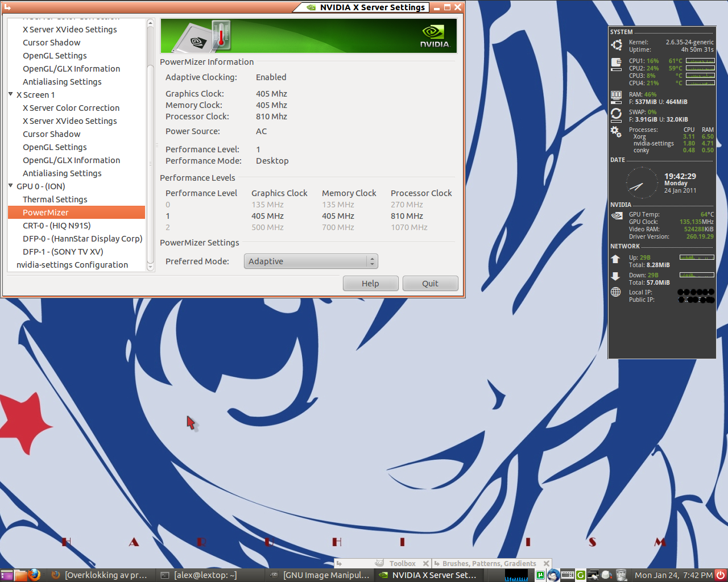Click the Performance Mode Desktop value
The image size is (728, 582).
click(272, 161)
